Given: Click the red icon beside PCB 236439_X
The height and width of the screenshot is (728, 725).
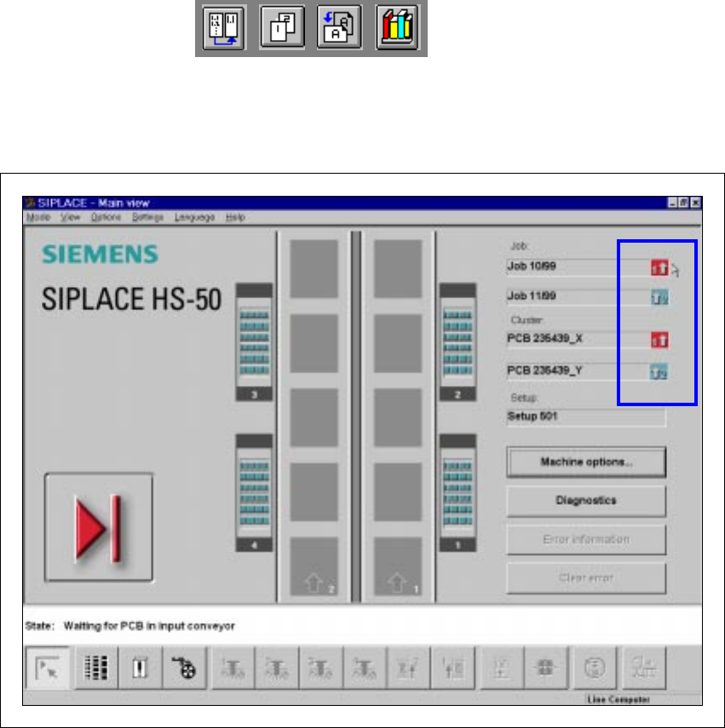Looking at the screenshot, I should [659, 340].
